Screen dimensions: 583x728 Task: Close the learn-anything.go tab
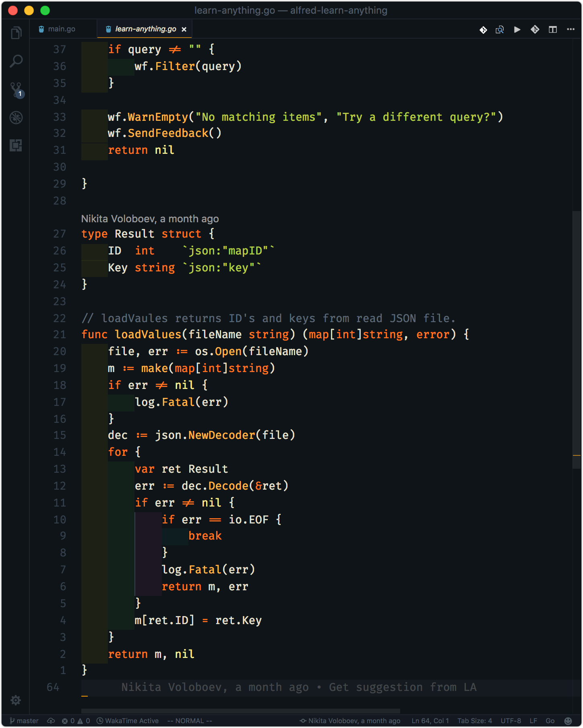(184, 29)
